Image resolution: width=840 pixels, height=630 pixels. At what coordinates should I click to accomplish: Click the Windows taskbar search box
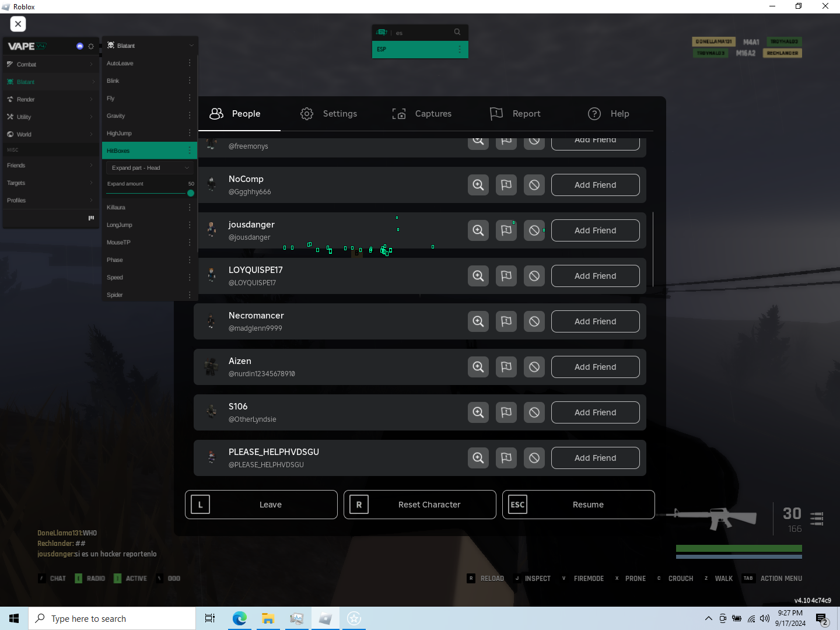pyautogui.click(x=112, y=618)
